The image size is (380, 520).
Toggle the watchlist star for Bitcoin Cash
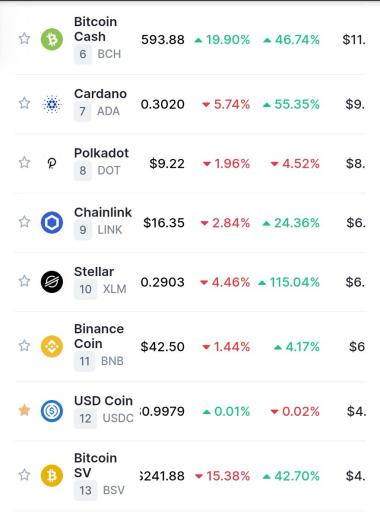(24, 39)
